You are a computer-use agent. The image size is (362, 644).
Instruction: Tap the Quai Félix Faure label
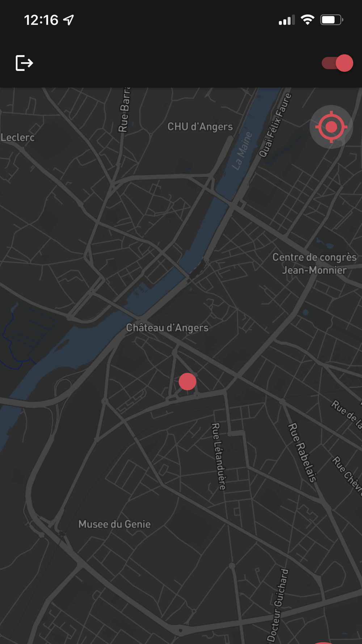click(275, 125)
